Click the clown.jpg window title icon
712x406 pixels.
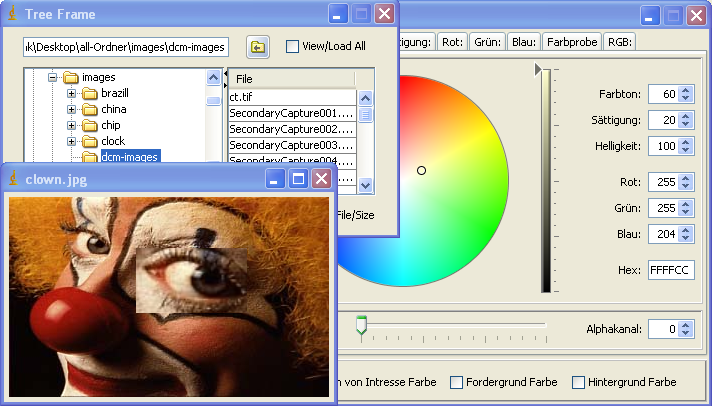[x=14, y=179]
